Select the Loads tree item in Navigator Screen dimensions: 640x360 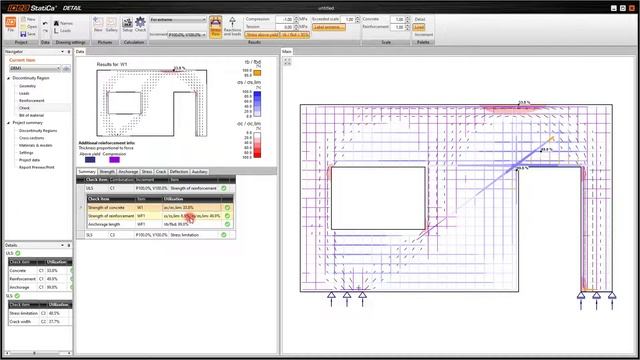tap(24, 93)
